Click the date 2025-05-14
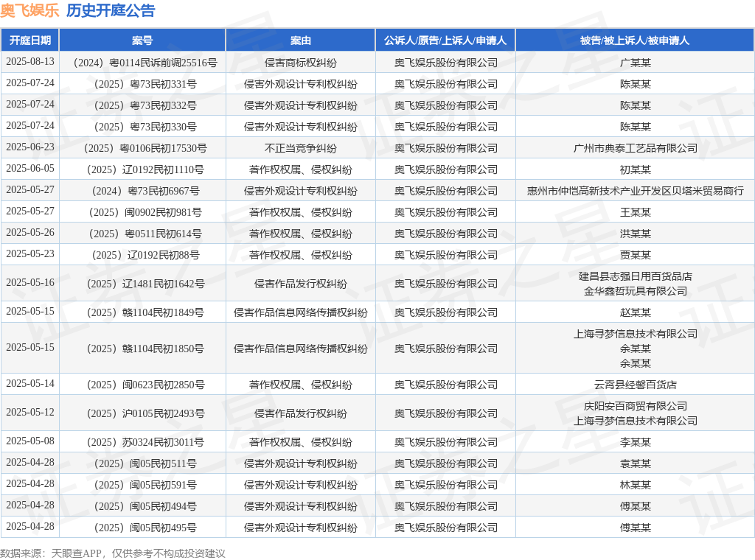The width and height of the screenshot is (755, 560). (x=29, y=383)
